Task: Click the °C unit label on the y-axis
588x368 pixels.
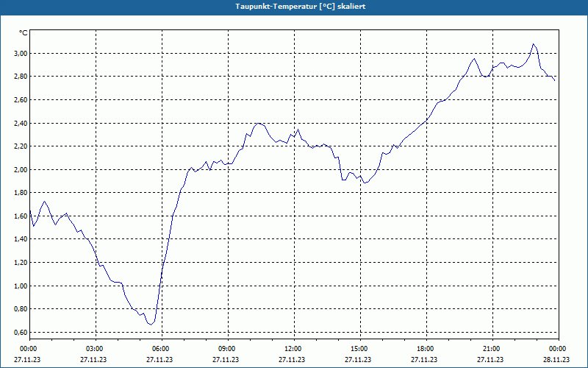Action: tap(24, 33)
